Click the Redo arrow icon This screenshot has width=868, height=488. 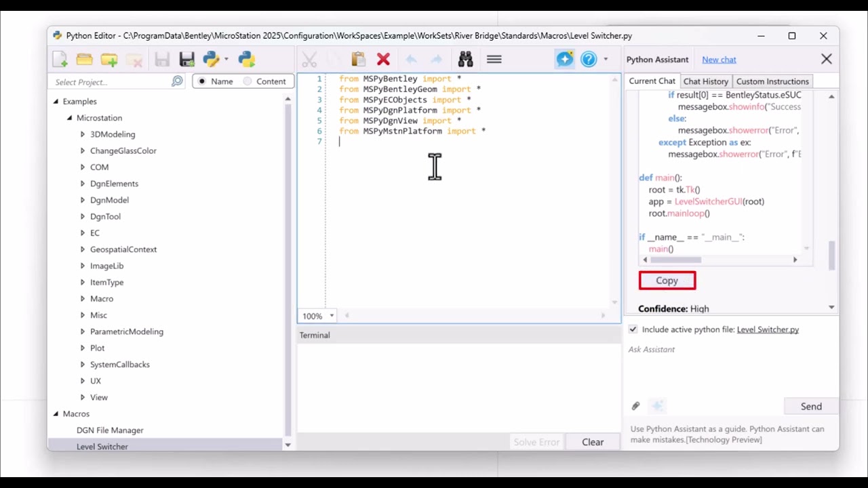436,60
